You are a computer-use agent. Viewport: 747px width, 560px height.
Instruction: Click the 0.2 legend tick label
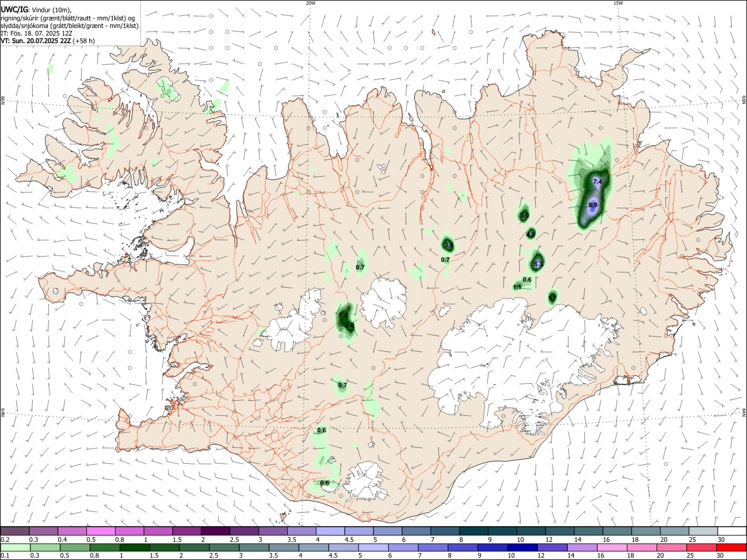pos(5,540)
